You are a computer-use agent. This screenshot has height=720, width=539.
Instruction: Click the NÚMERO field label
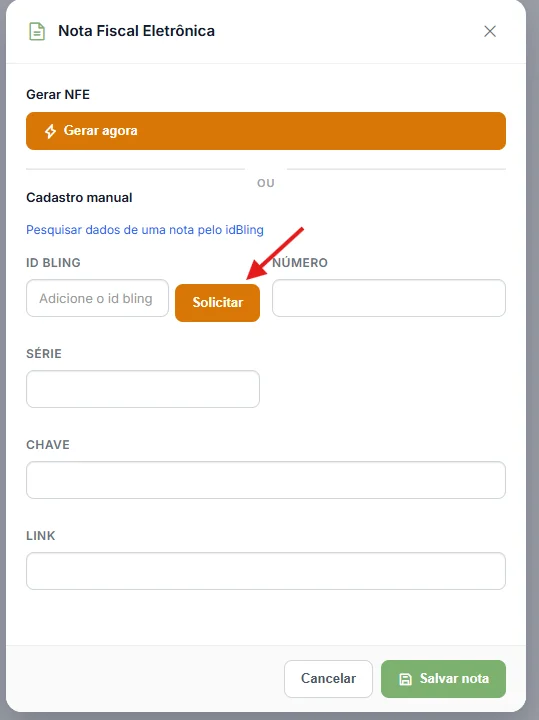point(300,262)
